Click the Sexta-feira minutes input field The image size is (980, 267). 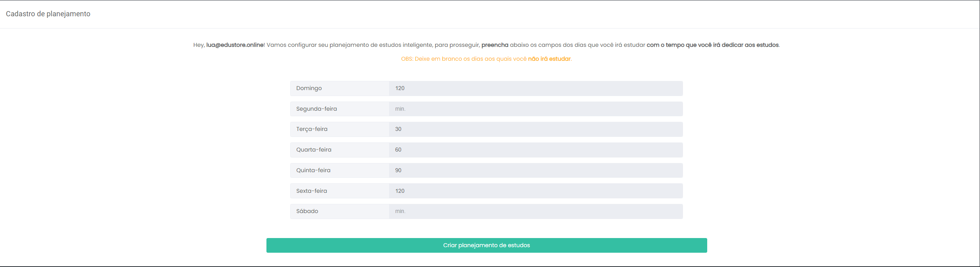(535, 191)
